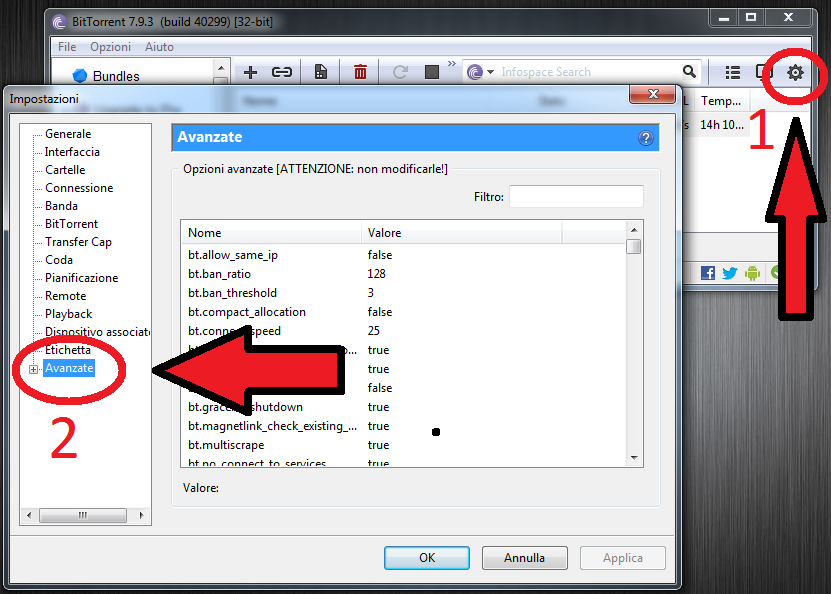The height and width of the screenshot is (594, 831).
Task: Click the Add Torrent from URL link icon
Action: click(x=281, y=72)
